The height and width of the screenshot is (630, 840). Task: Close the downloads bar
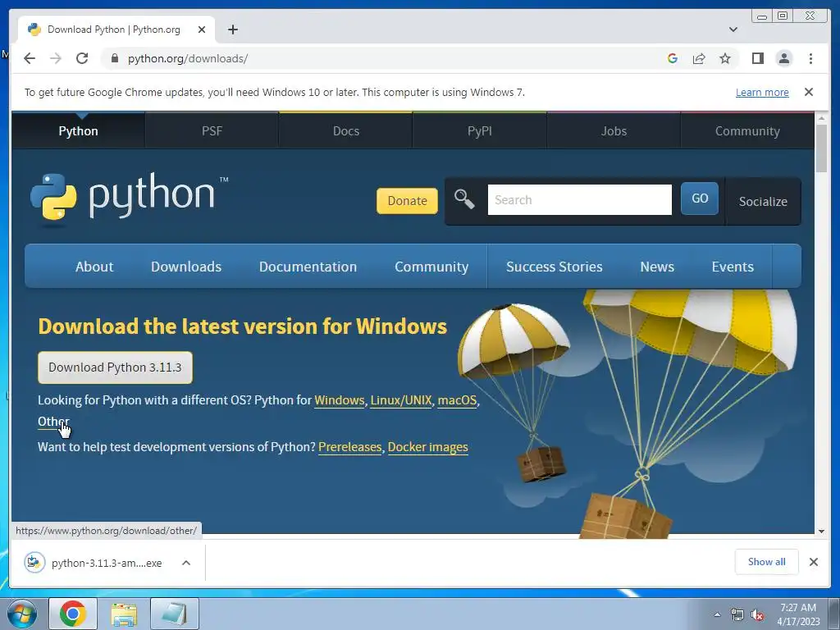click(813, 562)
